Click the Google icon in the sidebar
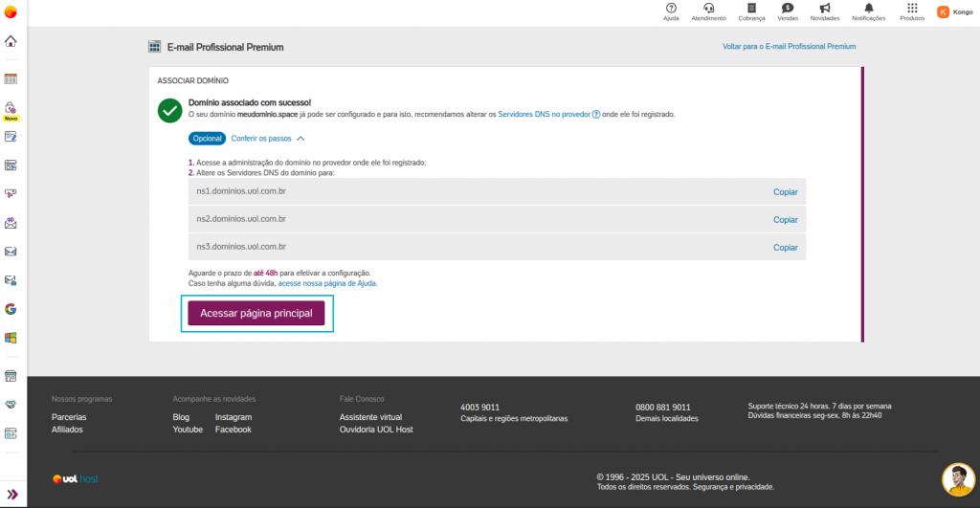 [x=11, y=309]
